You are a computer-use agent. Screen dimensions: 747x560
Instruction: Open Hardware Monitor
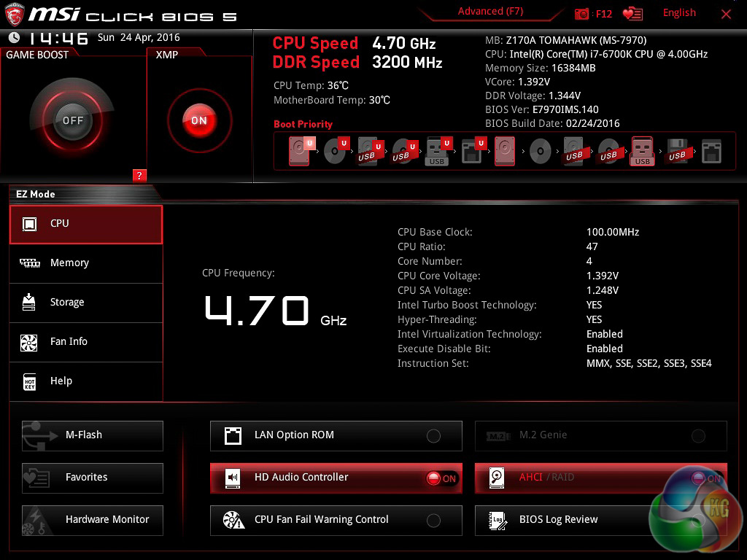point(93,521)
